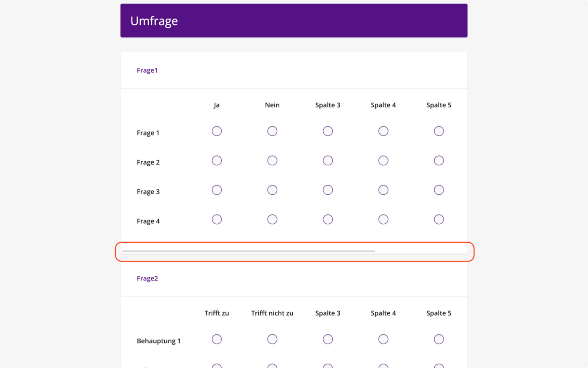
Task: Click Spalte 5 header in Frage2 table
Action: click(438, 313)
